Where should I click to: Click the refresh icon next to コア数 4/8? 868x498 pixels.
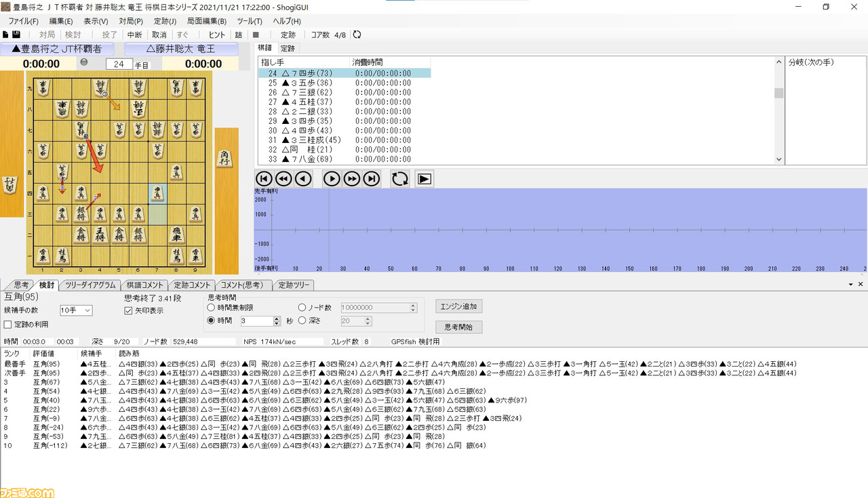click(x=357, y=35)
